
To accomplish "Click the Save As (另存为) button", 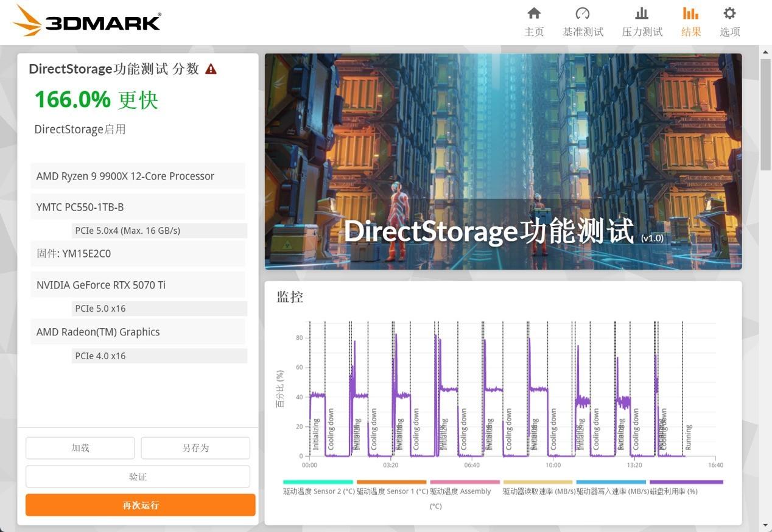I will point(195,448).
